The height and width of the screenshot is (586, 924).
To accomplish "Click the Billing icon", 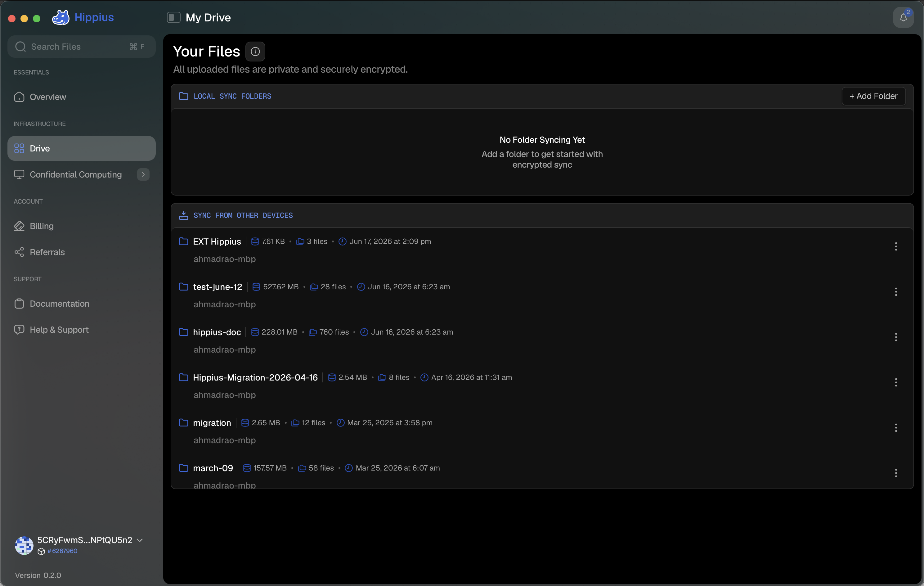I will click(19, 226).
